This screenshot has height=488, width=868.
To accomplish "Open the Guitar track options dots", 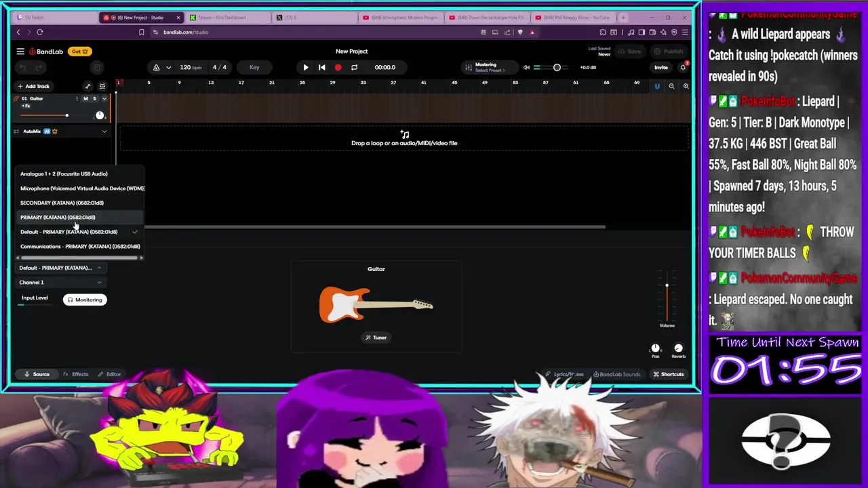I will (x=77, y=99).
